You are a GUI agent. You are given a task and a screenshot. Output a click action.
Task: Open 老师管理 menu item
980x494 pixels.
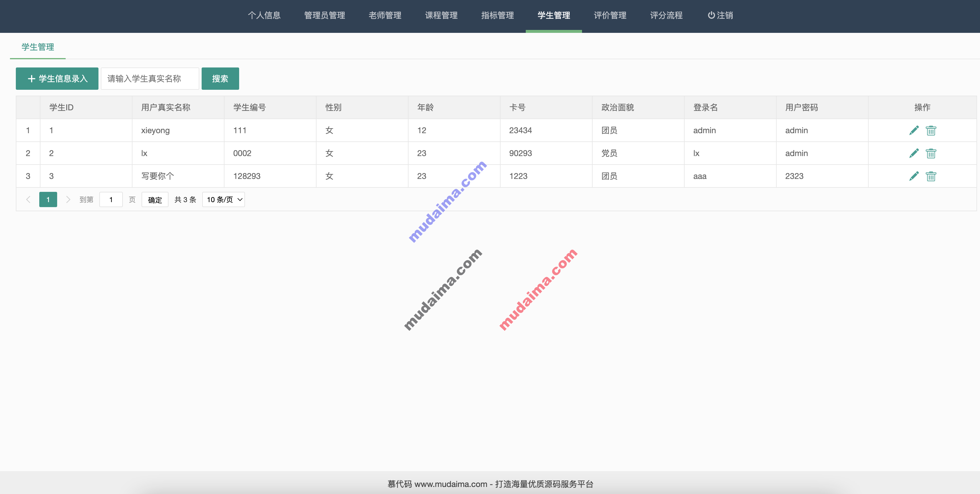[x=385, y=15]
